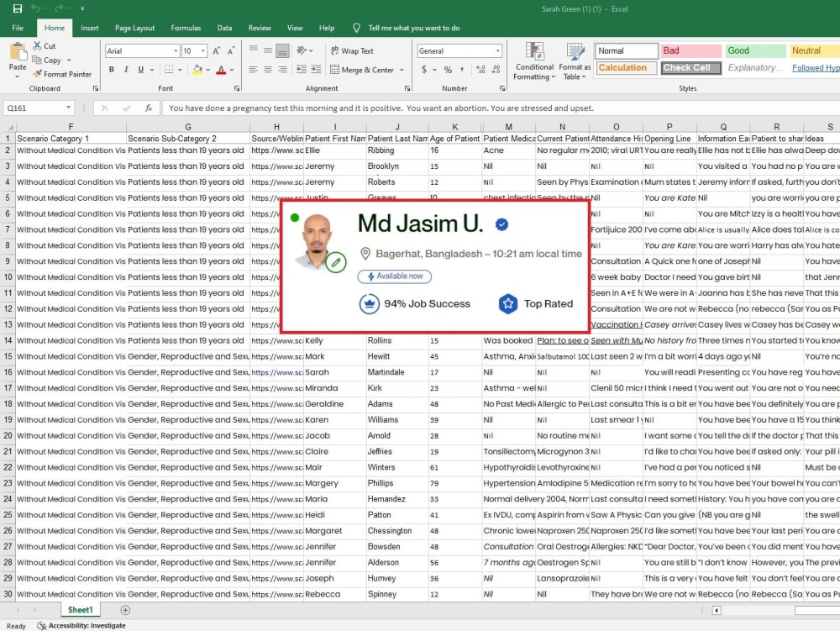Toggle Underline formatting
Screen dimensions: 840x631
[141, 69]
